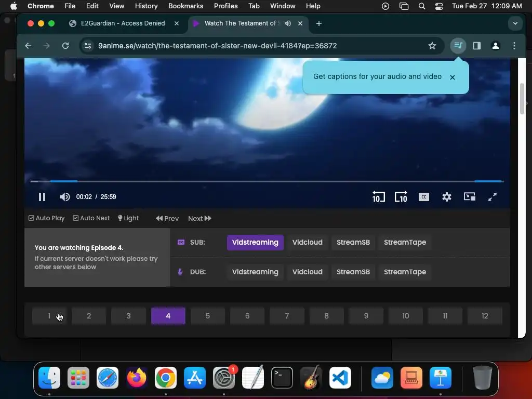This screenshot has height=399, width=532.
Task: Select DUB StreamTape server
Action: [x=405, y=272]
